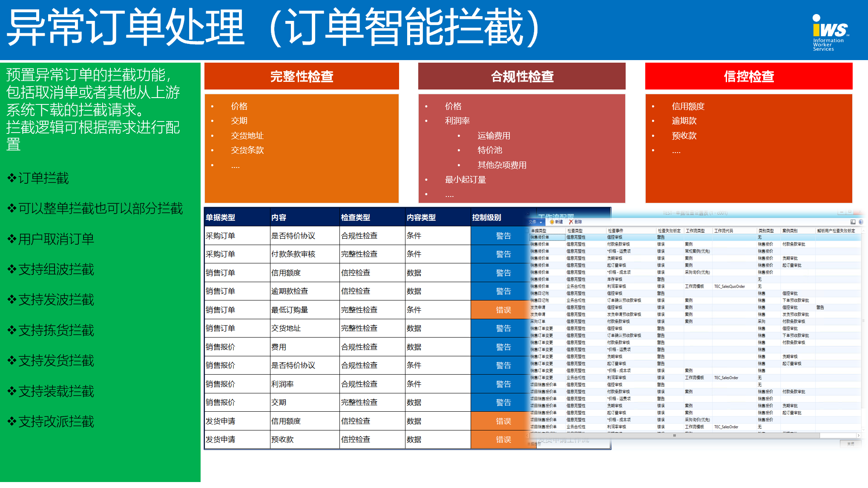868x488 pixels.
Task: Select the 支持改派拦截 bullet
Action: point(51,422)
